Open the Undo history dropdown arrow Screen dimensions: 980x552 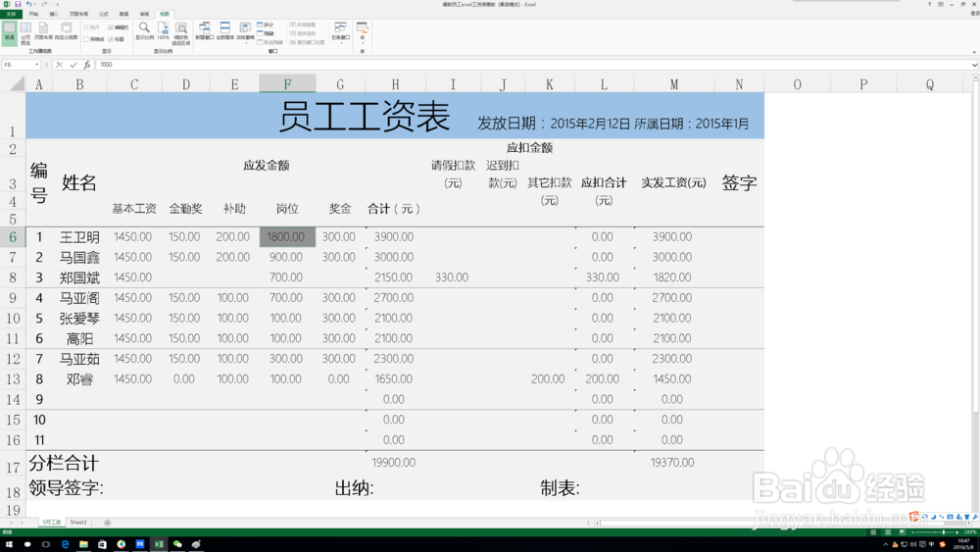(x=35, y=4)
